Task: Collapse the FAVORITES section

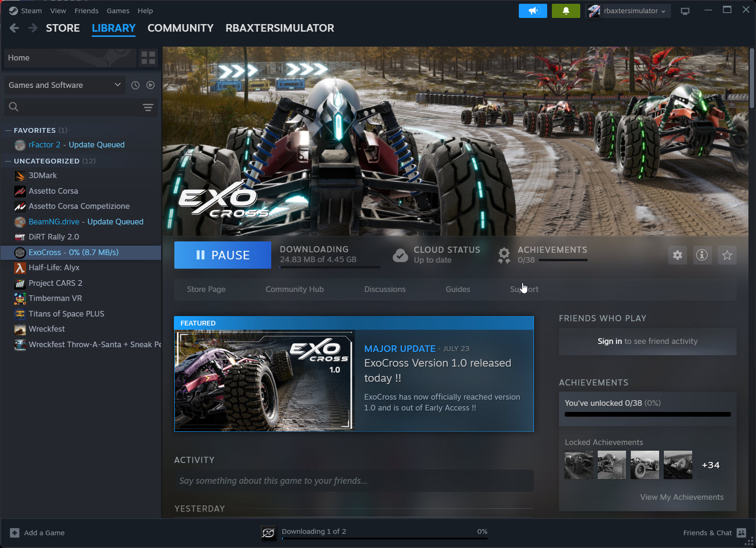Action: [8, 130]
